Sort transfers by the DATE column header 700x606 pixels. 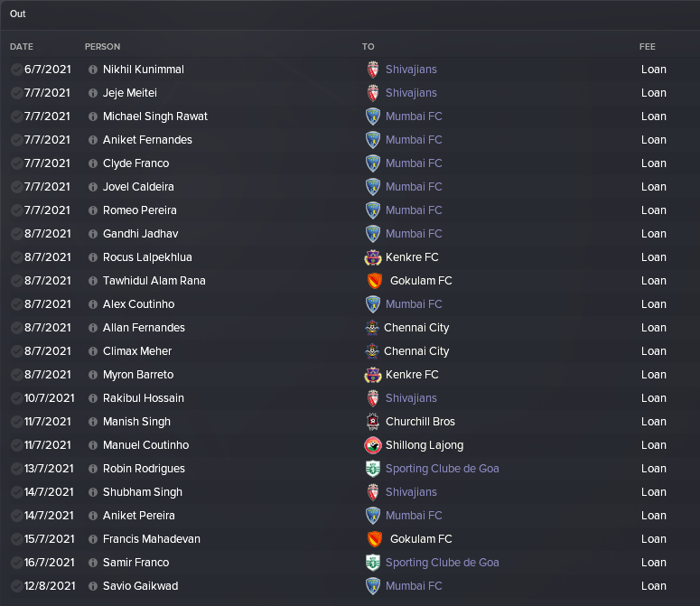22,47
